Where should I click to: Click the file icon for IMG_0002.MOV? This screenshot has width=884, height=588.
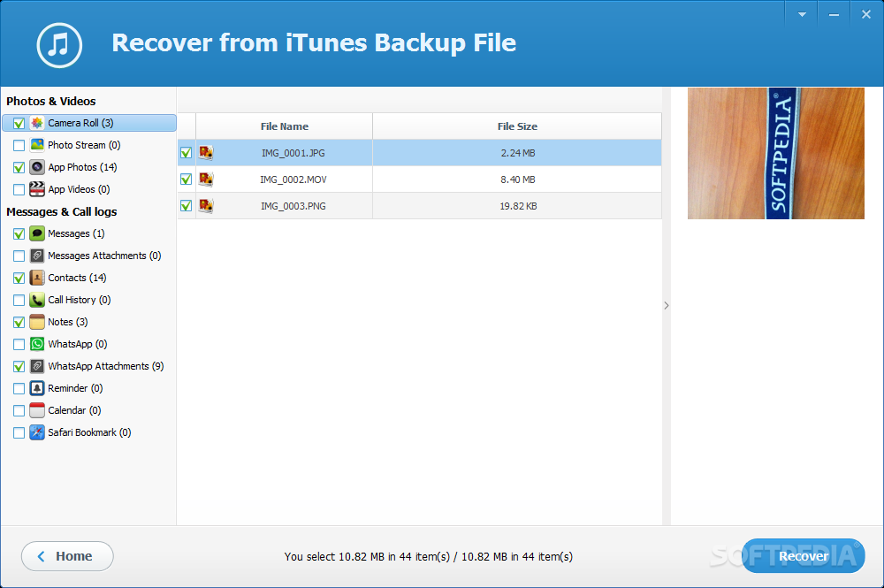click(206, 179)
